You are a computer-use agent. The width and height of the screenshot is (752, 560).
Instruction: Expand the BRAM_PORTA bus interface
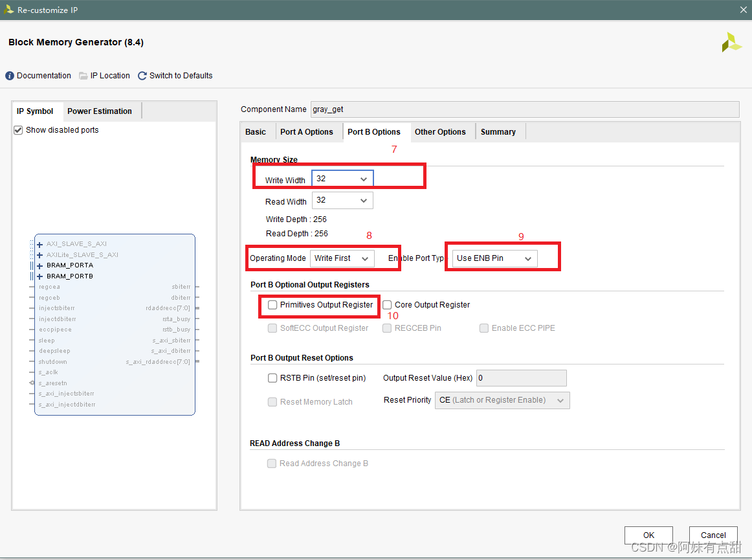pyautogui.click(x=40, y=266)
